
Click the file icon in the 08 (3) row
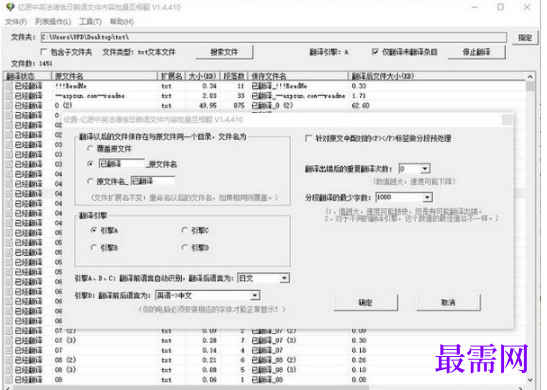[x=9, y=369]
